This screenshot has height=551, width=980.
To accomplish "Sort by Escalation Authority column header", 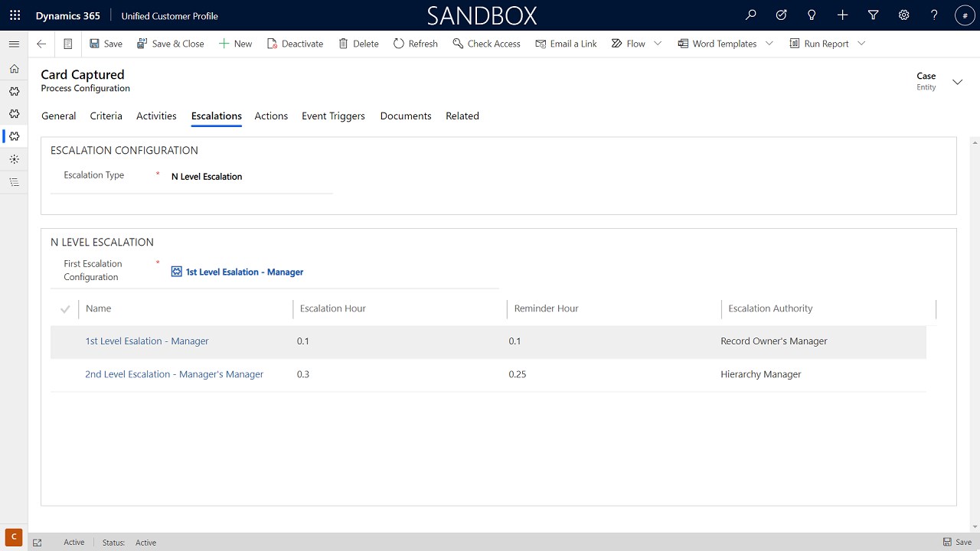I will coord(770,308).
